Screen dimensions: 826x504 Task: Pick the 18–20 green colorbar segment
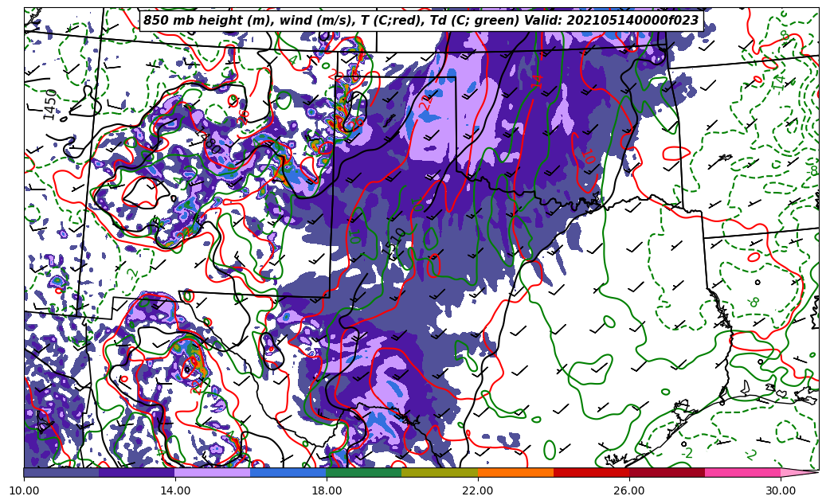(x=364, y=472)
